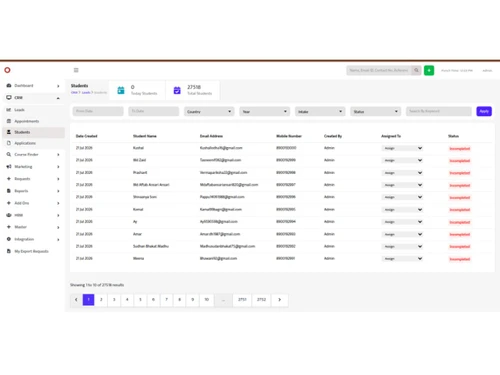500x375 pixels.
Task: Click the header search magnifier icon
Action: coord(416,70)
